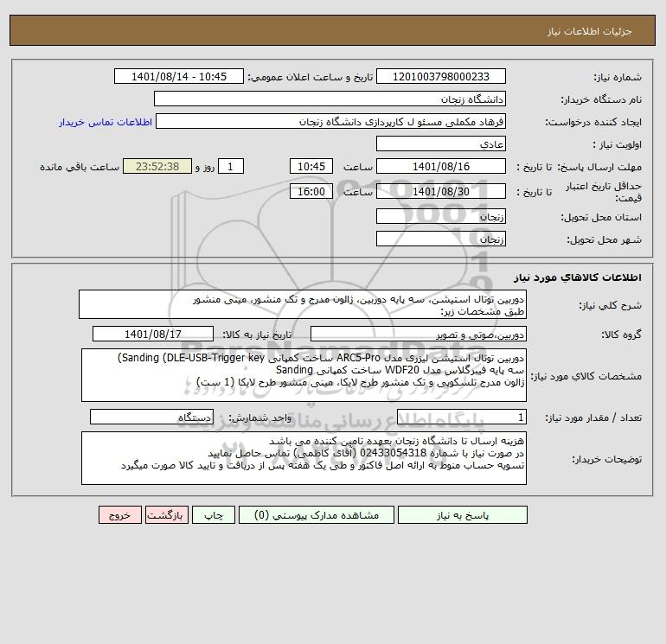
Task: Click the response deadline time 10:45
Action: [311, 167]
